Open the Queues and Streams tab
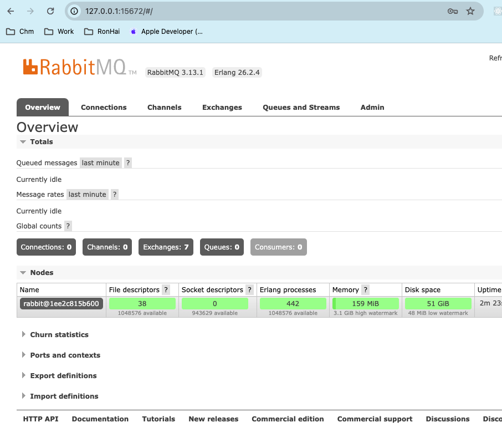502x448 pixels. [x=301, y=108]
